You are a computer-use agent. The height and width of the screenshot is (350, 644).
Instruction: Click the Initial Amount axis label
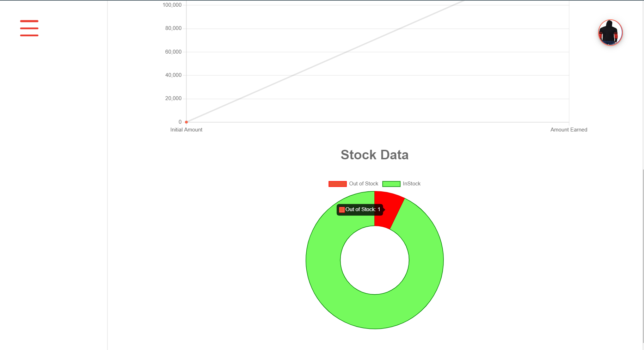(186, 129)
